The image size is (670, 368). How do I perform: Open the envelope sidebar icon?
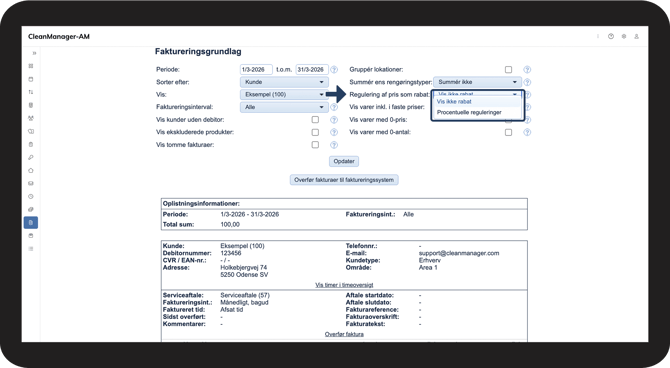point(31,183)
